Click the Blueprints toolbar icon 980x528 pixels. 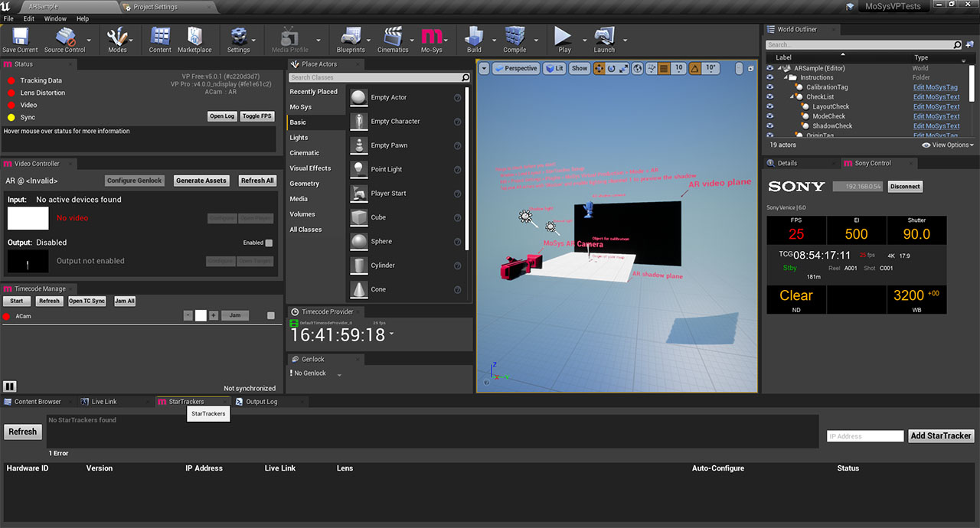point(351,40)
